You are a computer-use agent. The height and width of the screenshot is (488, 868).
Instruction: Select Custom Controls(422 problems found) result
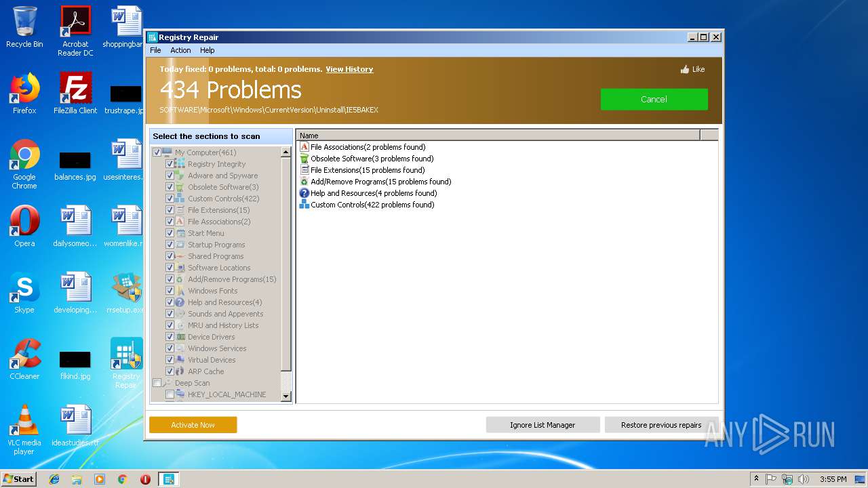pos(367,205)
